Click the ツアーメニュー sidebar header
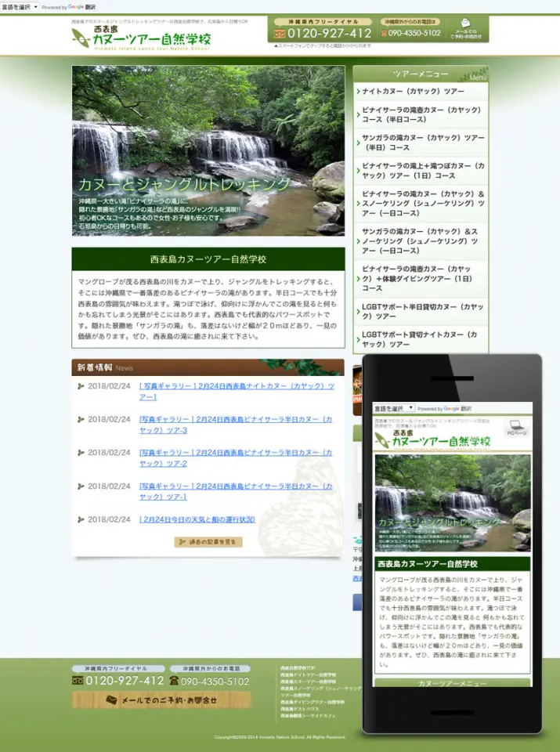The height and width of the screenshot is (752, 560). pos(421,74)
